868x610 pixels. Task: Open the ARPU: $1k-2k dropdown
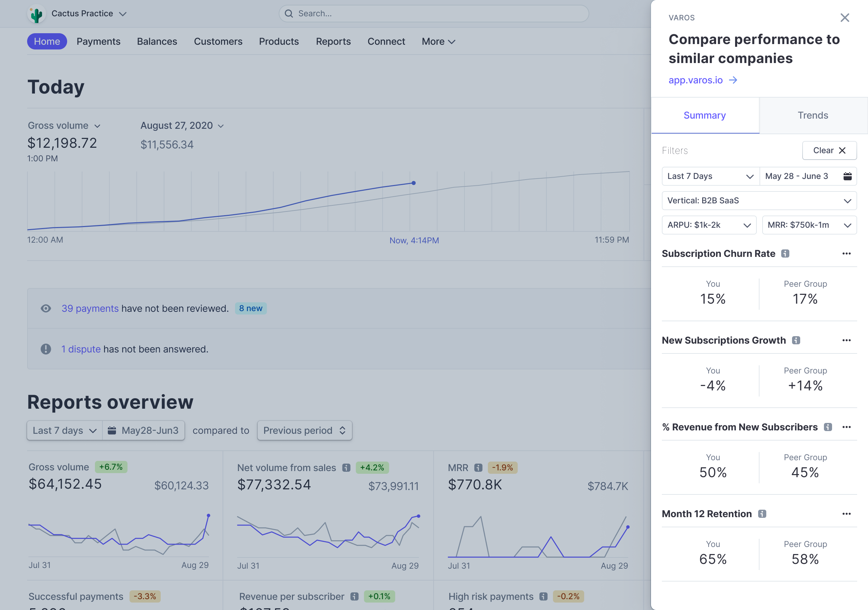pos(709,225)
